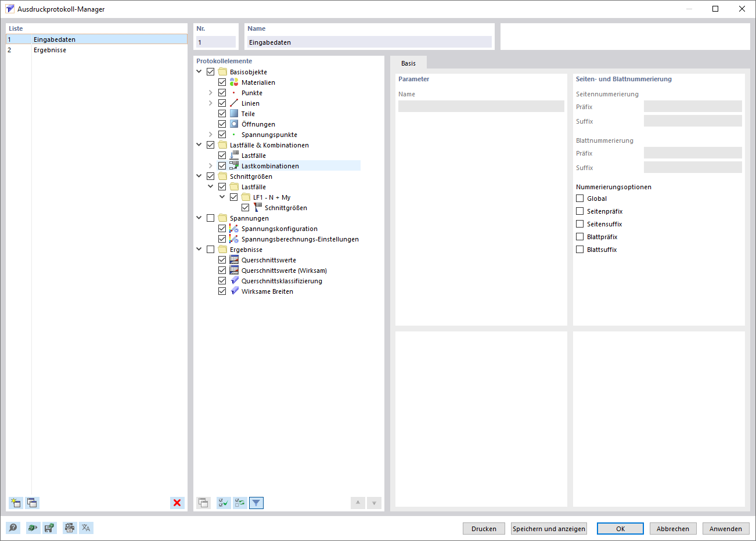Click the Materialien colored spheres icon
Image resolution: width=756 pixels, height=541 pixels.
click(x=234, y=82)
